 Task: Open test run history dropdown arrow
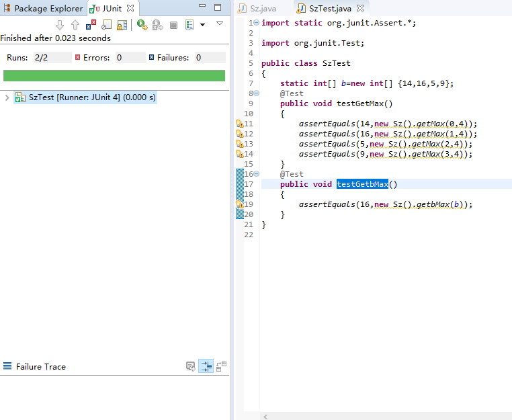coord(202,25)
